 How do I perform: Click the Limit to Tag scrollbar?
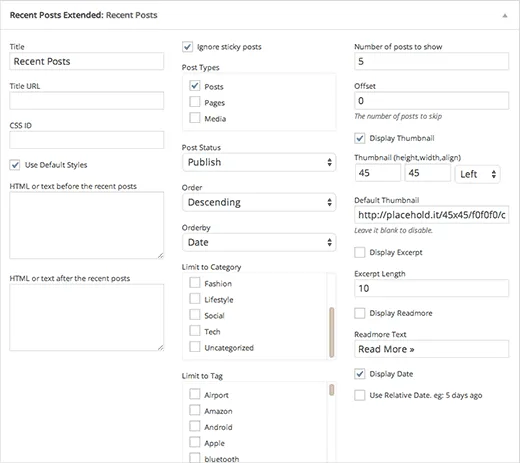pyautogui.click(x=332, y=390)
